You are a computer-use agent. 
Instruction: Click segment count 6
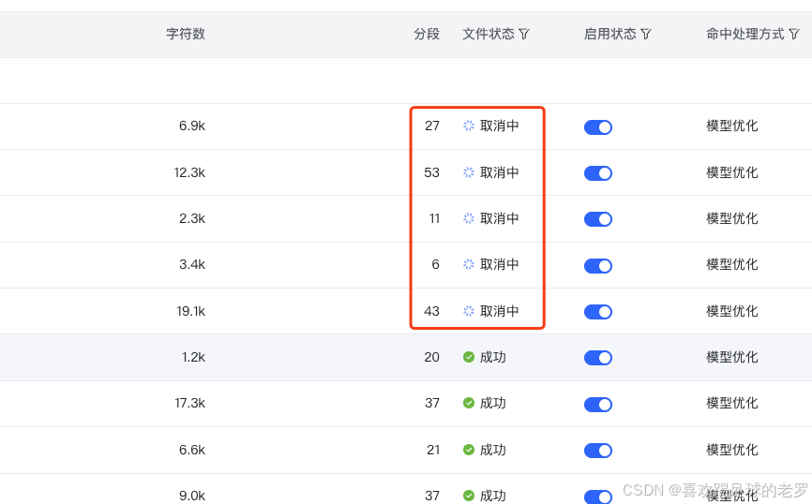pos(435,264)
